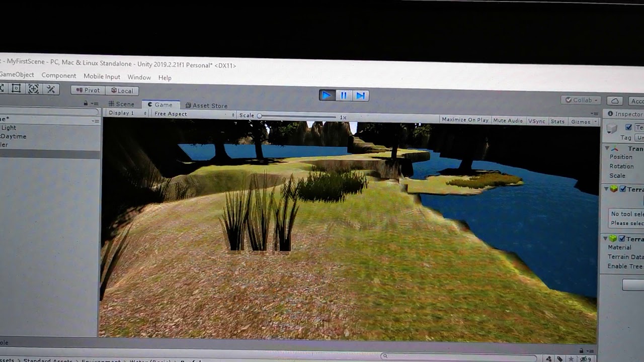This screenshot has width=644, height=362.
Task: Open the Hierarchy panel options menu icon
Action: [x=96, y=104]
